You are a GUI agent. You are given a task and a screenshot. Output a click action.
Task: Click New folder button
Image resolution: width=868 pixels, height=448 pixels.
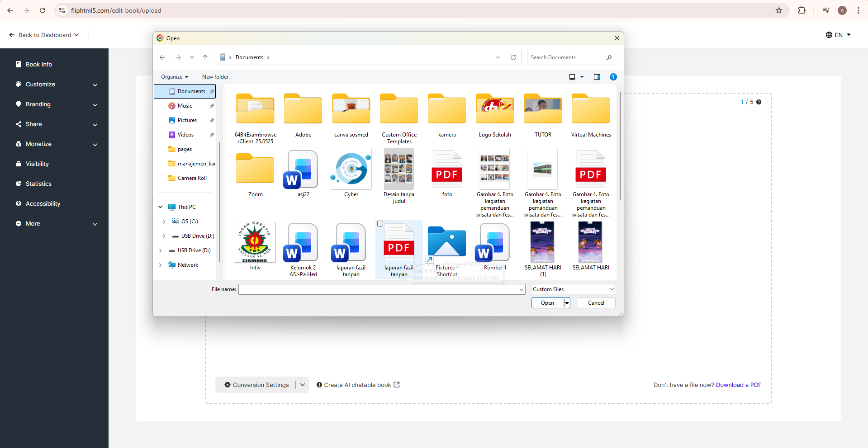[215, 77]
